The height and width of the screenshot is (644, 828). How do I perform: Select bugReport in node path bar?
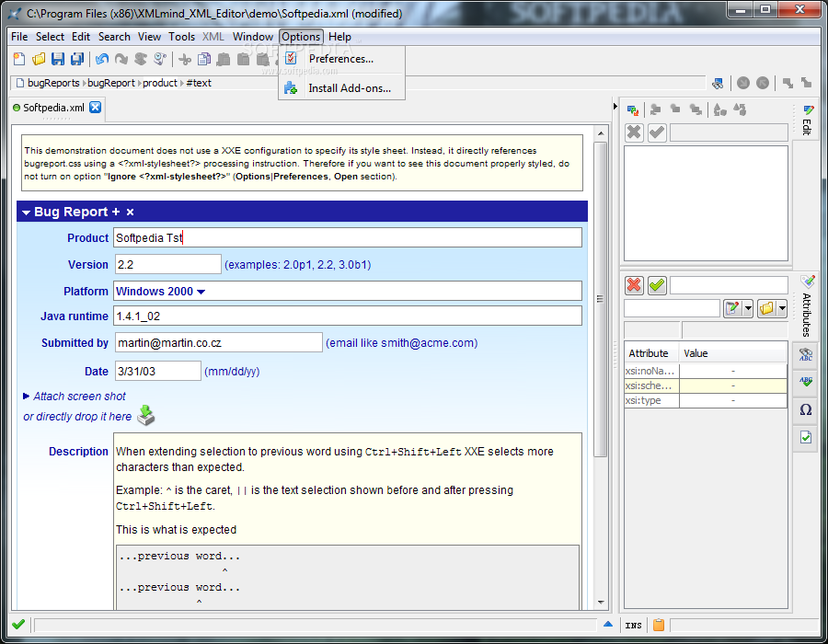coord(111,83)
